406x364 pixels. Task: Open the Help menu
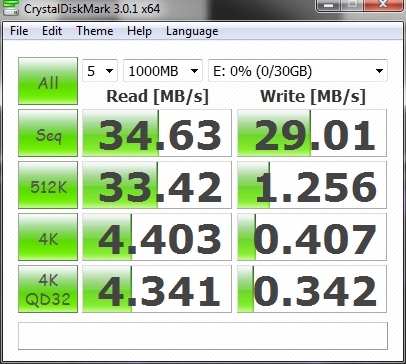[139, 31]
